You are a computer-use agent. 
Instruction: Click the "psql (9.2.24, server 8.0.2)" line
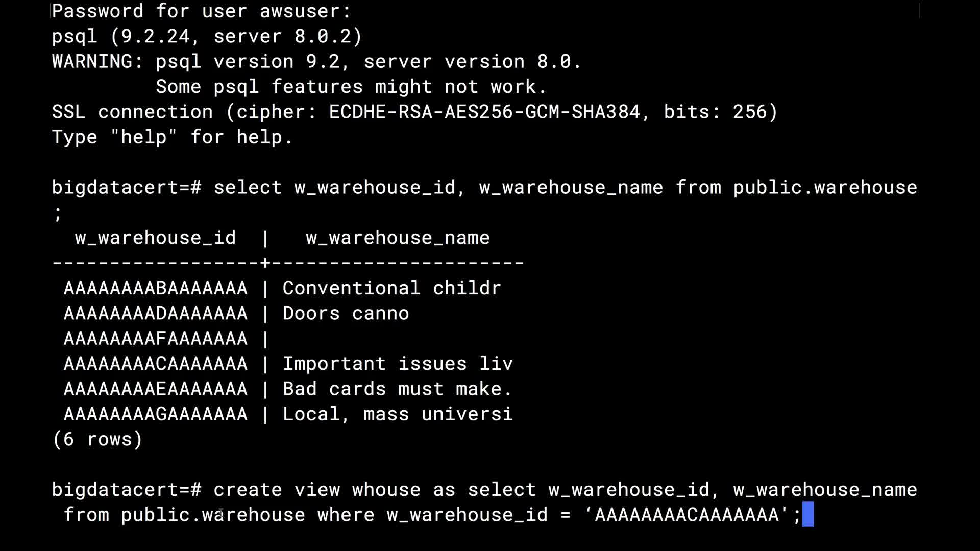click(207, 36)
